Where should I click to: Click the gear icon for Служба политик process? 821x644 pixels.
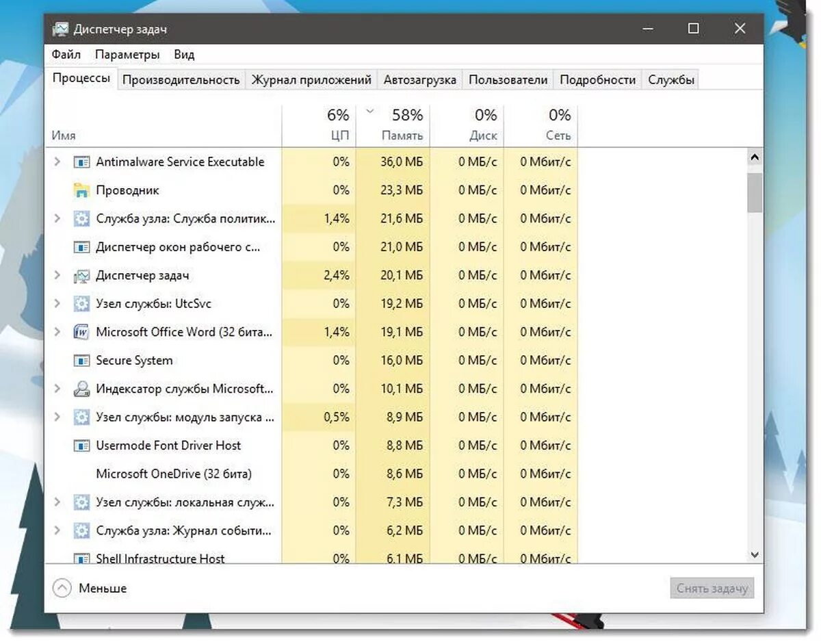pyautogui.click(x=81, y=219)
